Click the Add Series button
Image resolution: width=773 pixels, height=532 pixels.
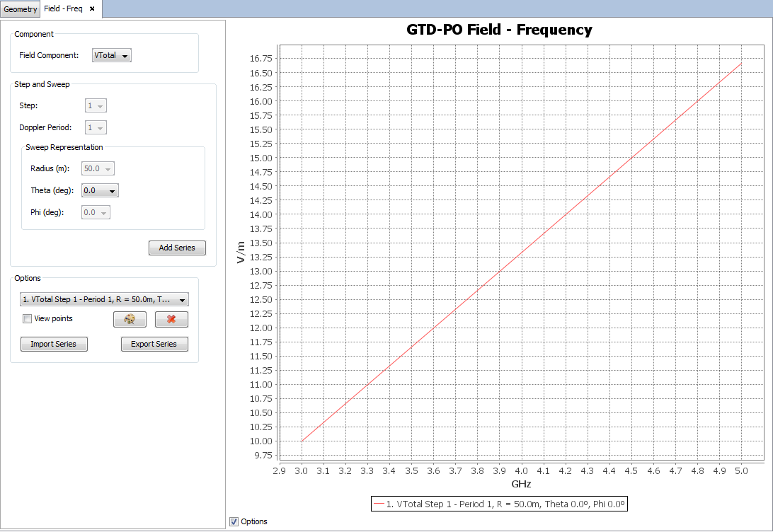(177, 248)
